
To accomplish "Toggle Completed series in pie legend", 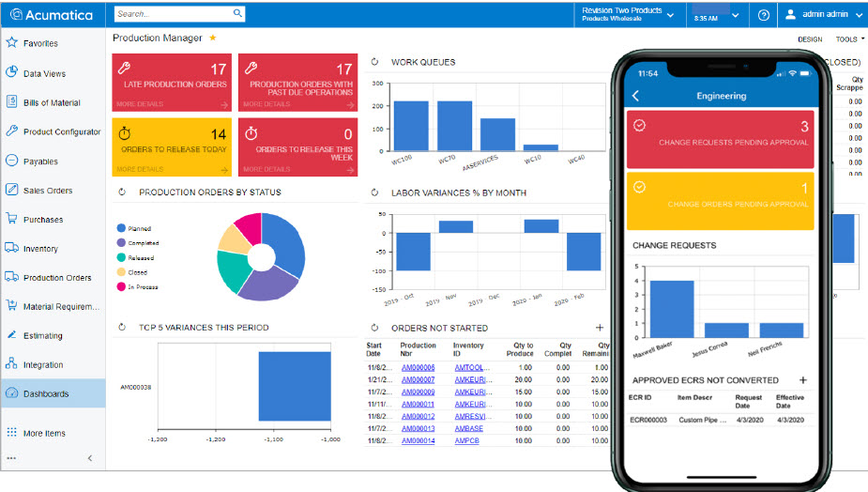I will [138, 242].
